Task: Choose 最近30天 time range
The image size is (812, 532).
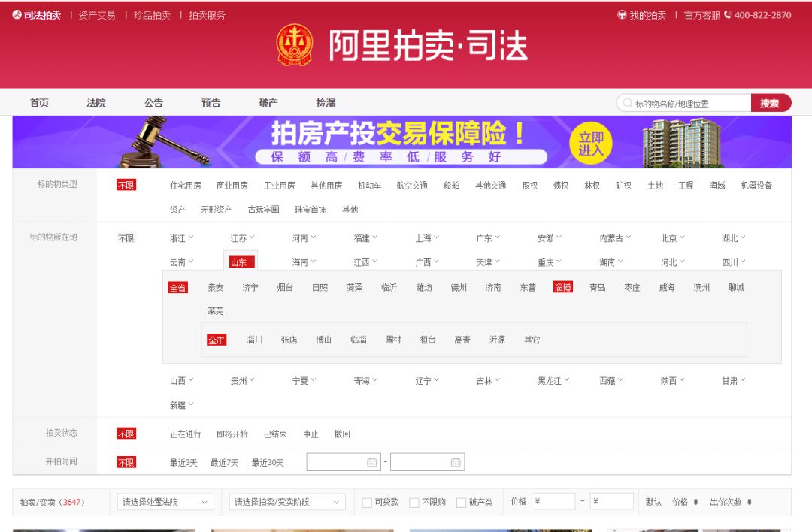Action: [268, 463]
